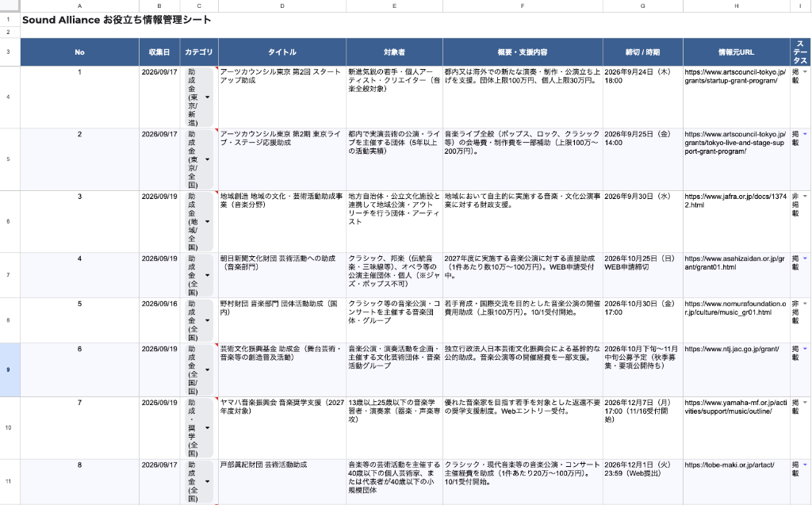The height and width of the screenshot is (505, 812).
Task: Click deadline cell '2026年12月1日（火）23:59'
Action: pos(642,481)
